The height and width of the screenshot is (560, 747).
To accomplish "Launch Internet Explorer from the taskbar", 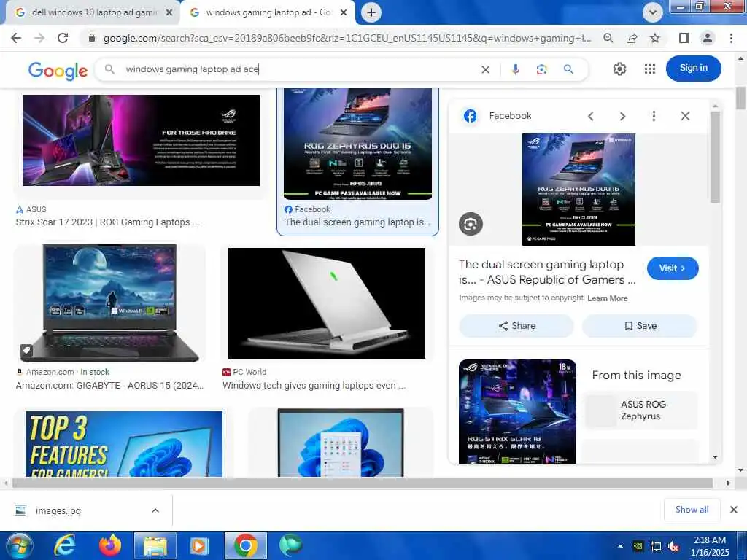I will point(64,545).
